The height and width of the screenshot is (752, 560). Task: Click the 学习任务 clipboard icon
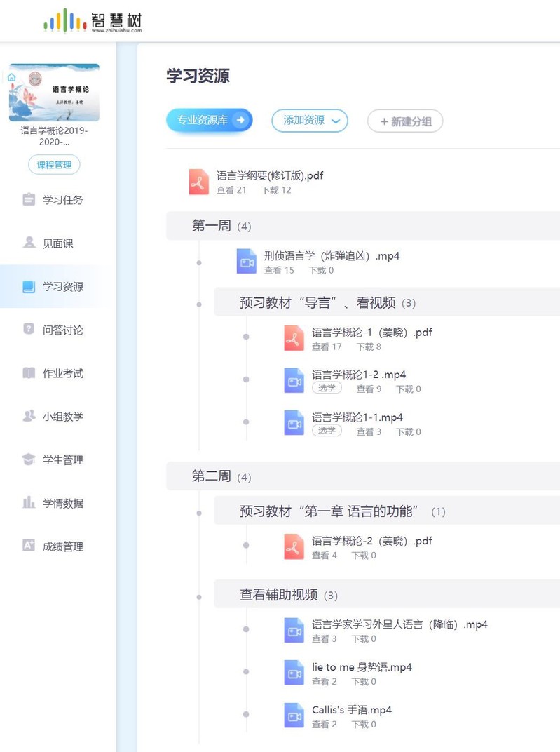(x=29, y=200)
